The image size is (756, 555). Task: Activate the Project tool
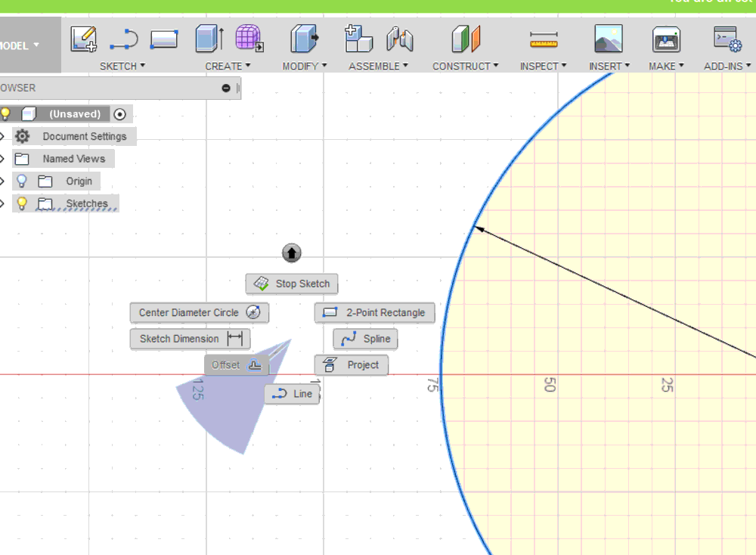click(351, 364)
